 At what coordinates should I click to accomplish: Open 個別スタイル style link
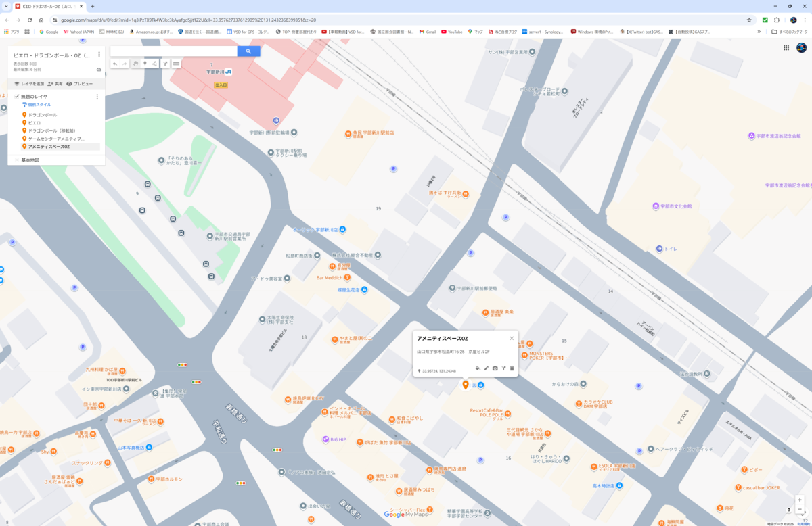tap(37, 105)
